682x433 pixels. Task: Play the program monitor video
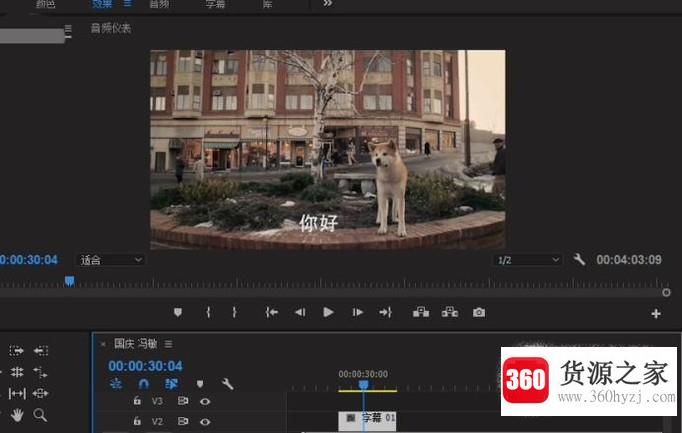[x=328, y=312]
